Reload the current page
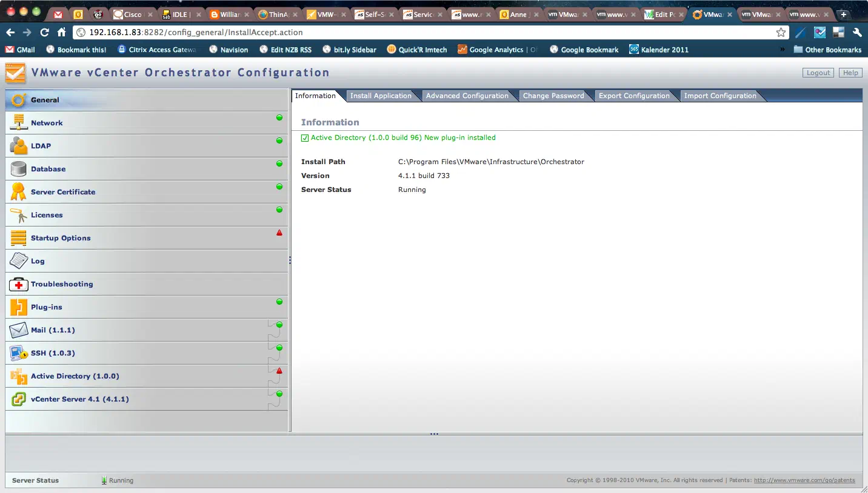The image size is (868, 493). [x=44, y=33]
